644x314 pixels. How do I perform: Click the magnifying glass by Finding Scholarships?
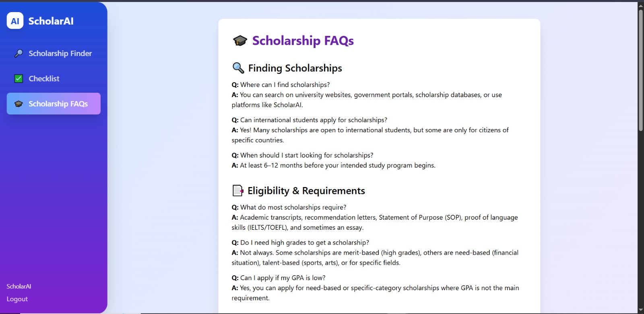238,68
